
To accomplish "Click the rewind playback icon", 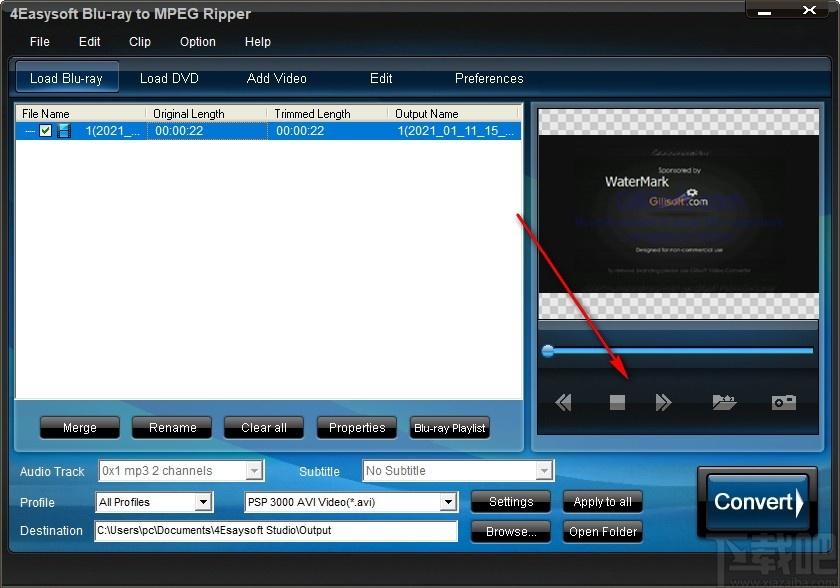I will click(x=563, y=402).
